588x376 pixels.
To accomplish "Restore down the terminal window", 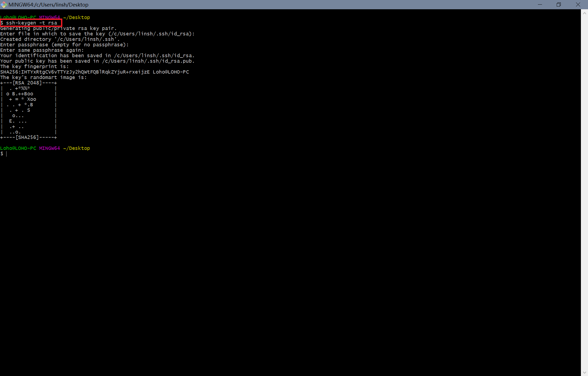I will pos(559,5).
